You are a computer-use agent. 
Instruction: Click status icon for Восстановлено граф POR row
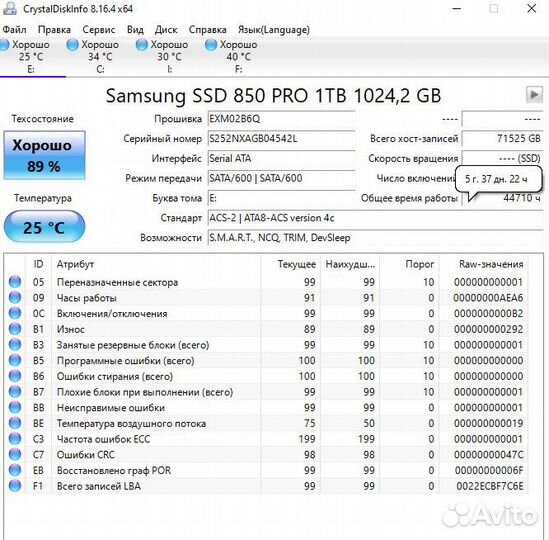point(15,470)
